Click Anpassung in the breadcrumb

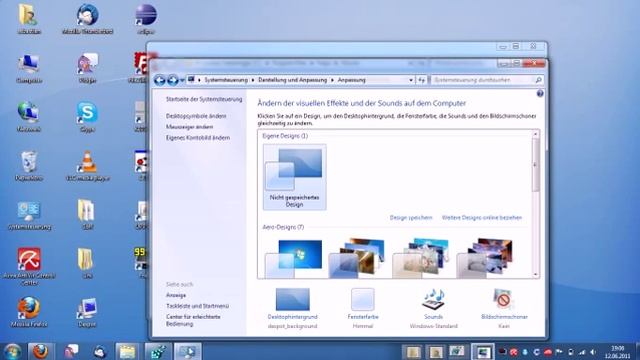(351, 80)
